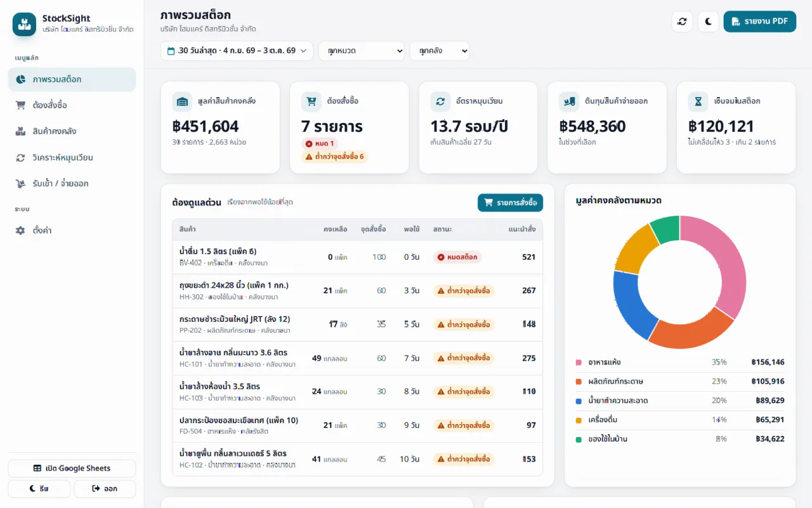Open the 30 วันล่าสุด date range dropdown
Image resolution: width=812 pixels, height=508 pixels.
click(x=237, y=51)
